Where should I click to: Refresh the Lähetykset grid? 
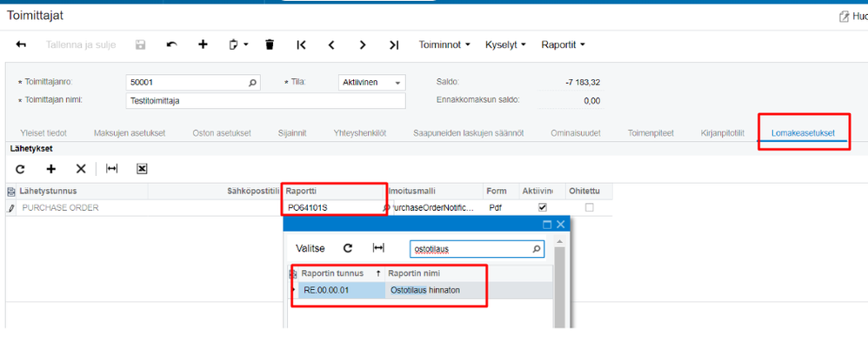pyautogui.click(x=21, y=169)
